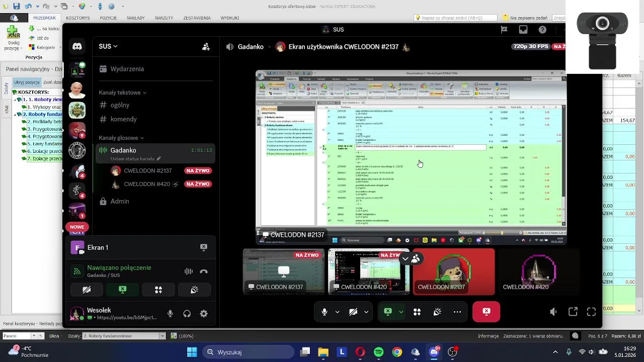Open threads flag icon in header
Viewport: 644px width, 362px height.
tap(504, 30)
